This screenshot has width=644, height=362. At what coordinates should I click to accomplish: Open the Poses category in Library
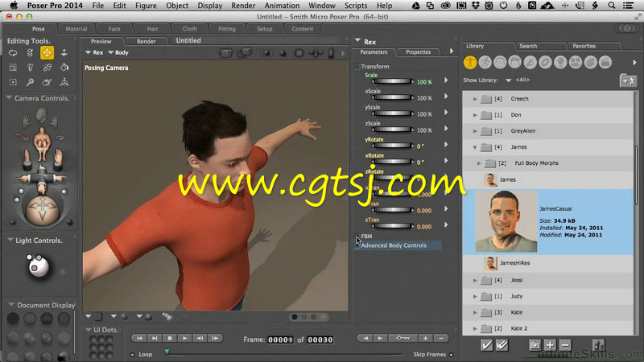click(x=485, y=63)
